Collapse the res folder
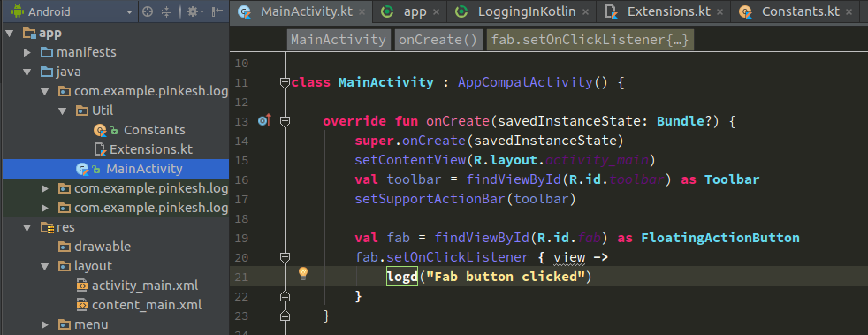Viewport: 868px width, 335px height. (27, 227)
